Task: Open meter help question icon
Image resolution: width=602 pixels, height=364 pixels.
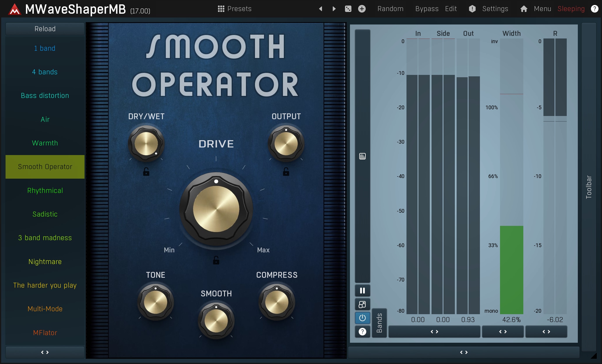Action: tap(362, 332)
